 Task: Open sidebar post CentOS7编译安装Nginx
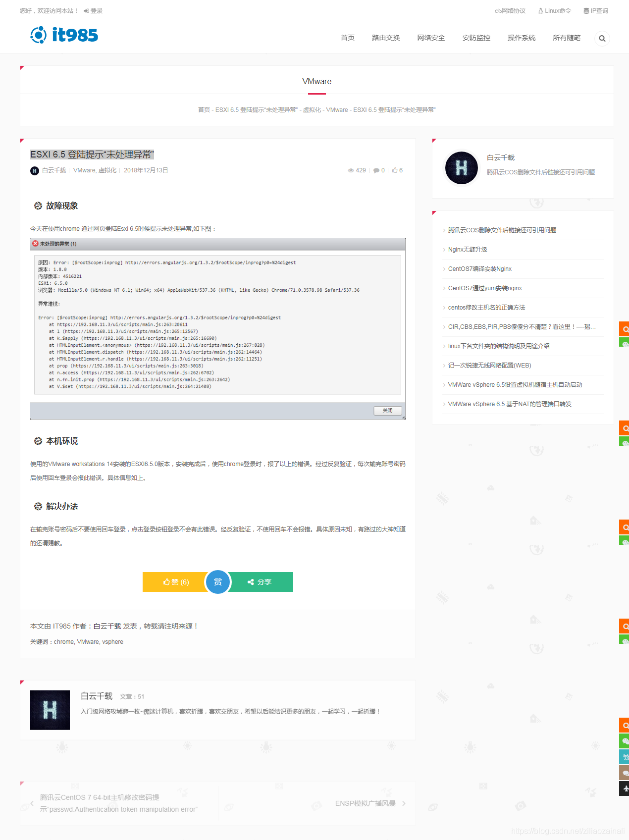coord(480,269)
